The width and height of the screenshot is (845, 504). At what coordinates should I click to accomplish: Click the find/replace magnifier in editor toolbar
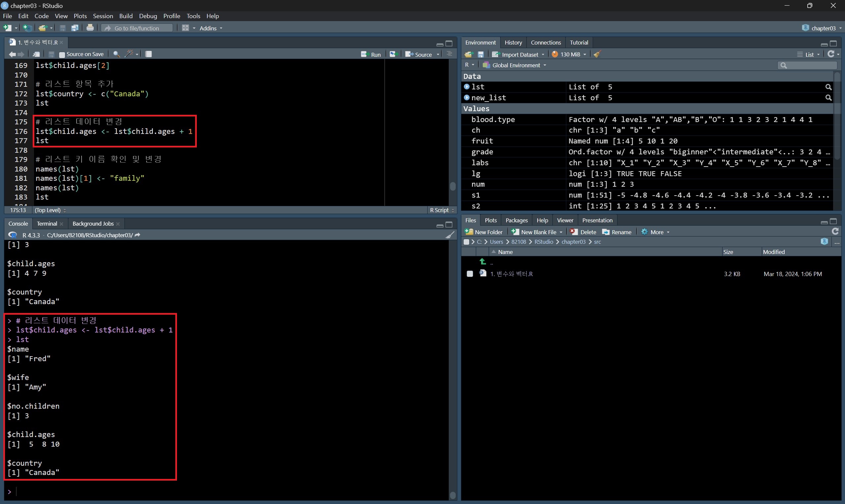pos(116,54)
